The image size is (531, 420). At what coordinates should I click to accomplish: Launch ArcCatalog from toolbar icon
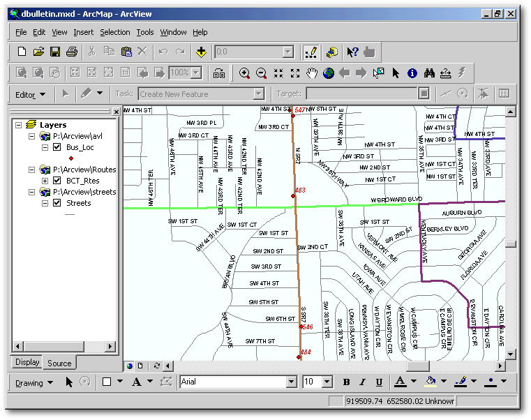click(332, 52)
